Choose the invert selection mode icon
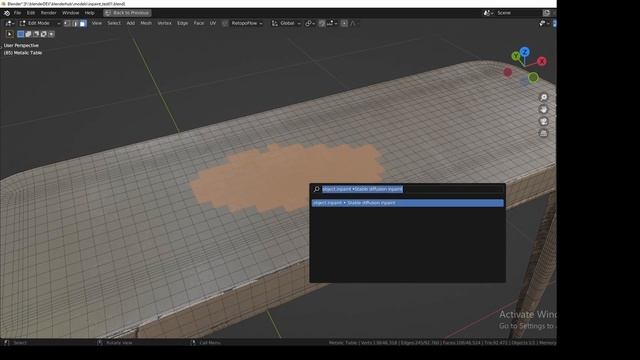This screenshot has height=360, width=640. click(44, 34)
